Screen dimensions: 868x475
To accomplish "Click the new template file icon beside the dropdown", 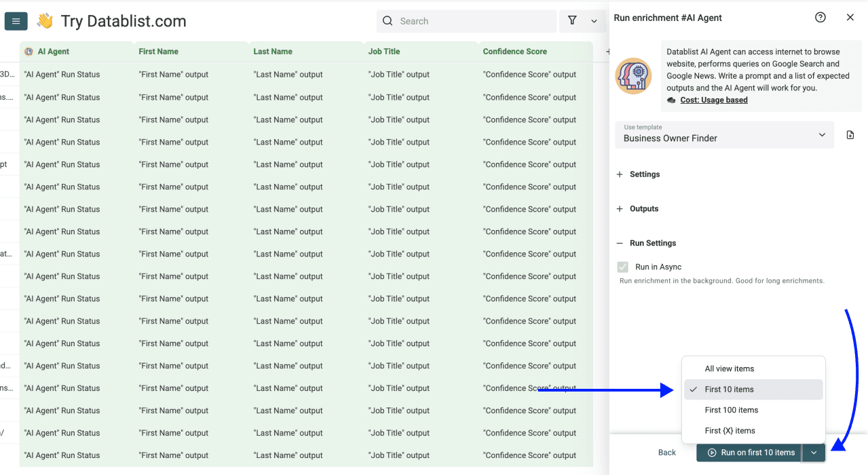I will click(x=850, y=135).
